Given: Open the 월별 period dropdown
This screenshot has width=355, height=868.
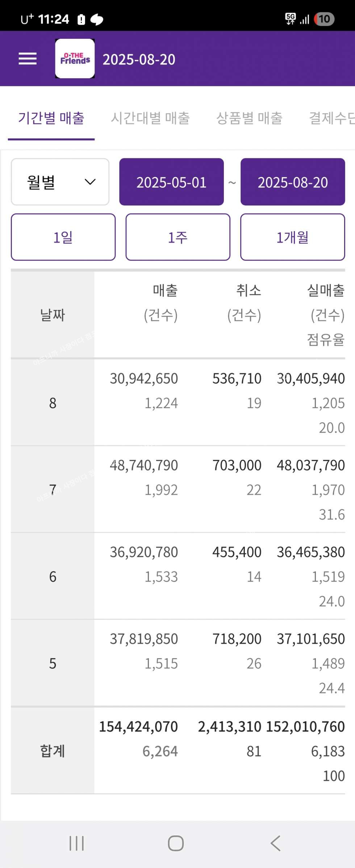Looking at the screenshot, I should click(x=60, y=182).
